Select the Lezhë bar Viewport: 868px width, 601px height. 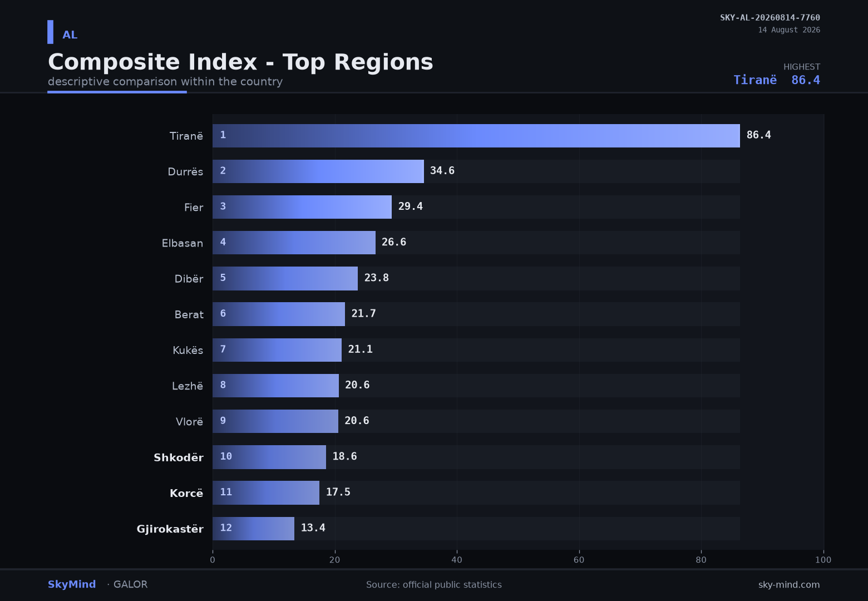(275, 386)
